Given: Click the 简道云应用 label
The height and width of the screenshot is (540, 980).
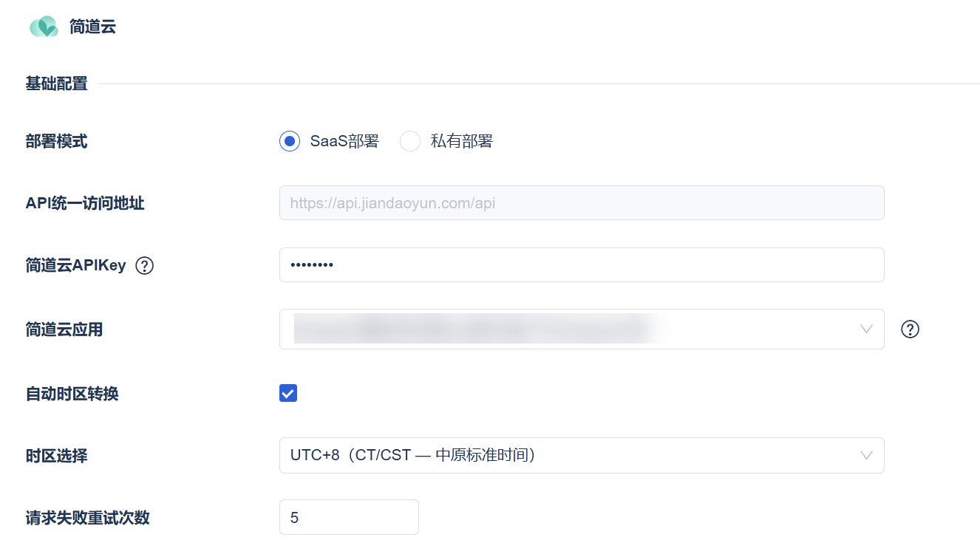Looking at the screenshot, I should pyautogui.click(x=64, y=329).
